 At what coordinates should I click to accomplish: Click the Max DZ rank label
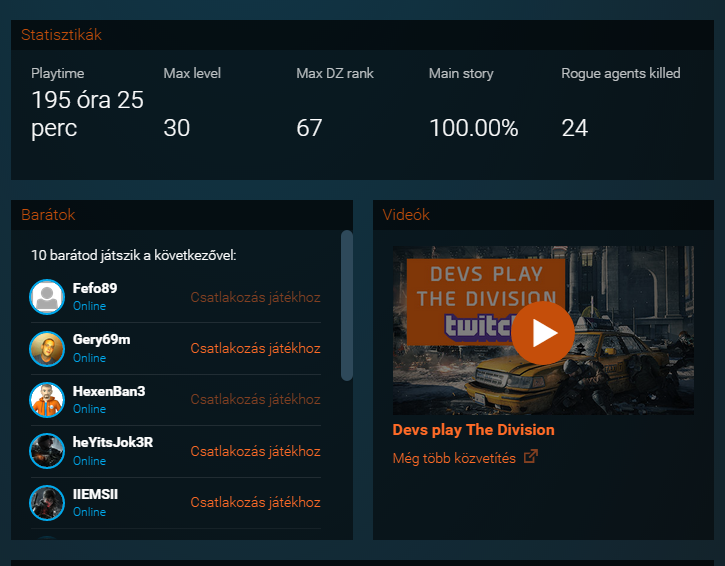point(335,73)
